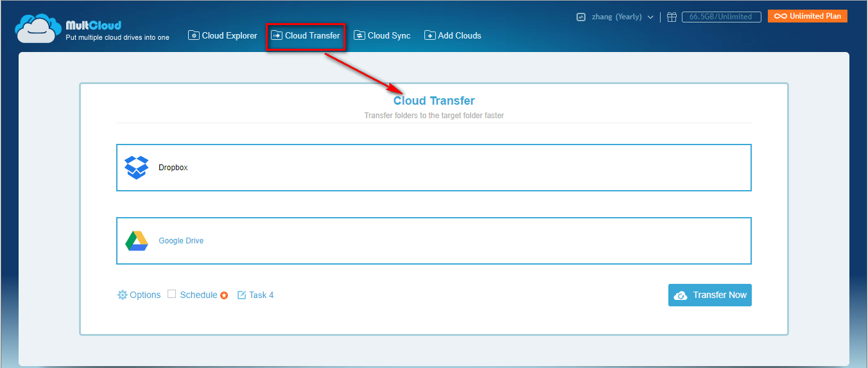868x368 pixels.
Task: Click the Add Clouds plus icon
Action: click(430, 35)
